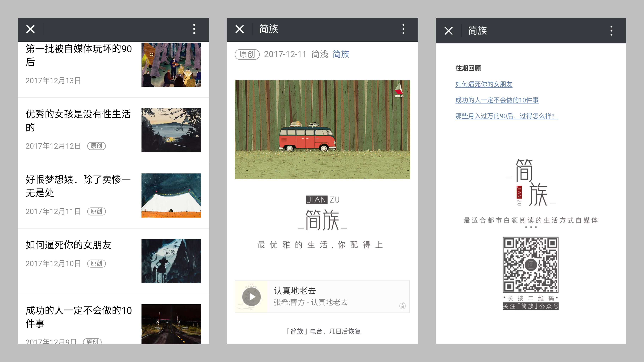Tap the 原创 tag beside 2017年12月12日

coord(96,146)
